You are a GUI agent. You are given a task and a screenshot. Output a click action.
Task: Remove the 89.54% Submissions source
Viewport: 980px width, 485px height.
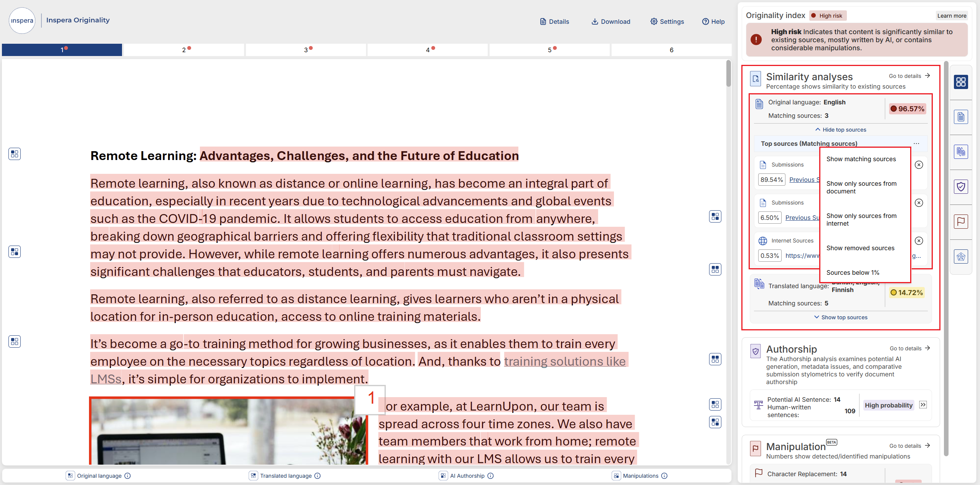coord(919,165)
